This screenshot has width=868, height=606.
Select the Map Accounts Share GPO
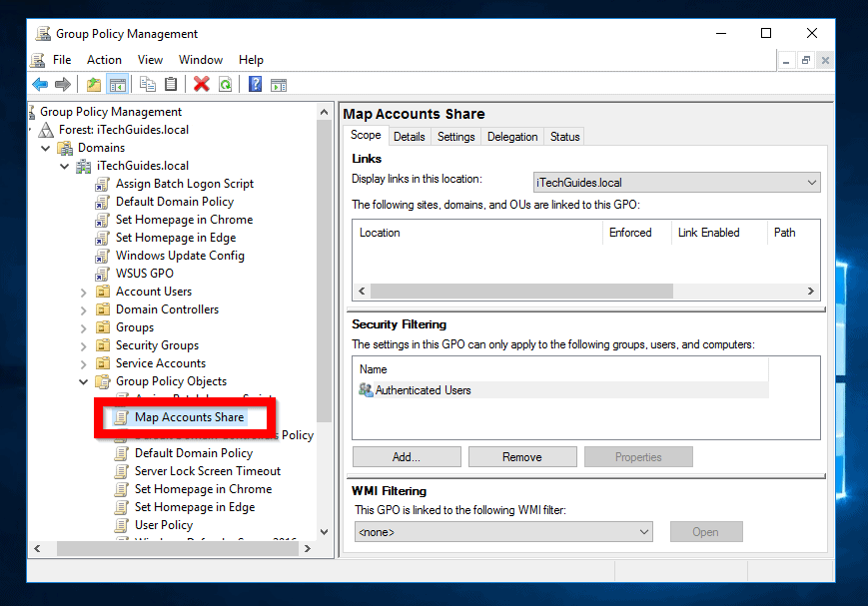(x=190, y=416)
